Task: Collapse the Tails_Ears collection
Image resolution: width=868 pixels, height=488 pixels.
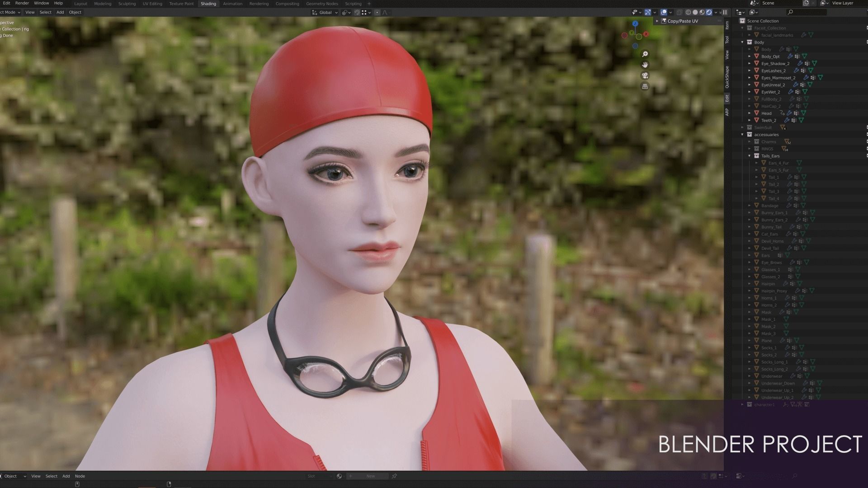Action: [750, 156]
